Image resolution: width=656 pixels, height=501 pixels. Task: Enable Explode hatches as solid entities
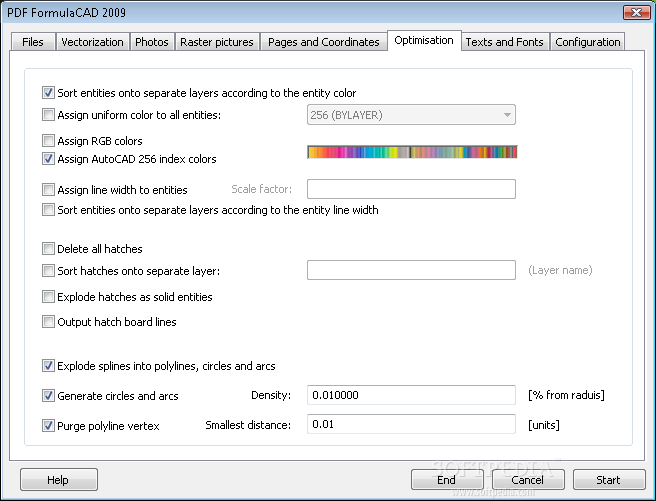(48, 297)
